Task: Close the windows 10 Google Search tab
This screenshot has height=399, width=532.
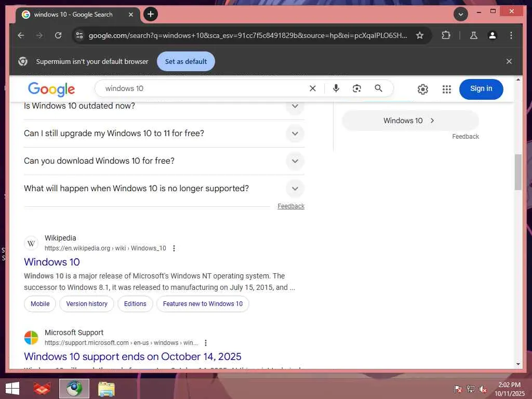Action: (x=131, y=15)
